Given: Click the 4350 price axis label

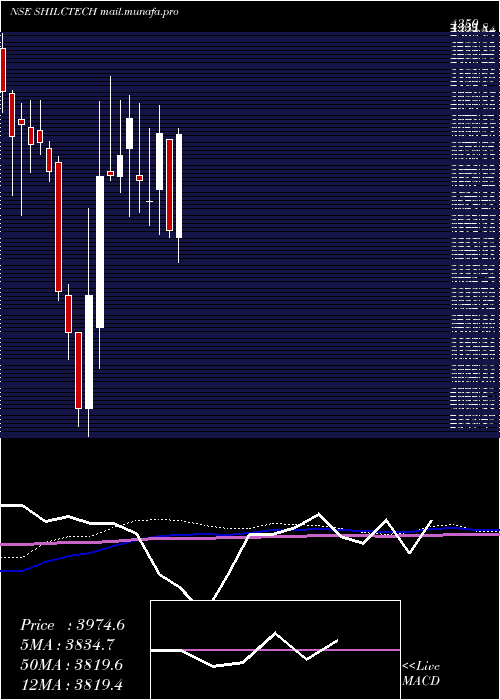Looking at the screenshot, I should click(x=465, y=22).
